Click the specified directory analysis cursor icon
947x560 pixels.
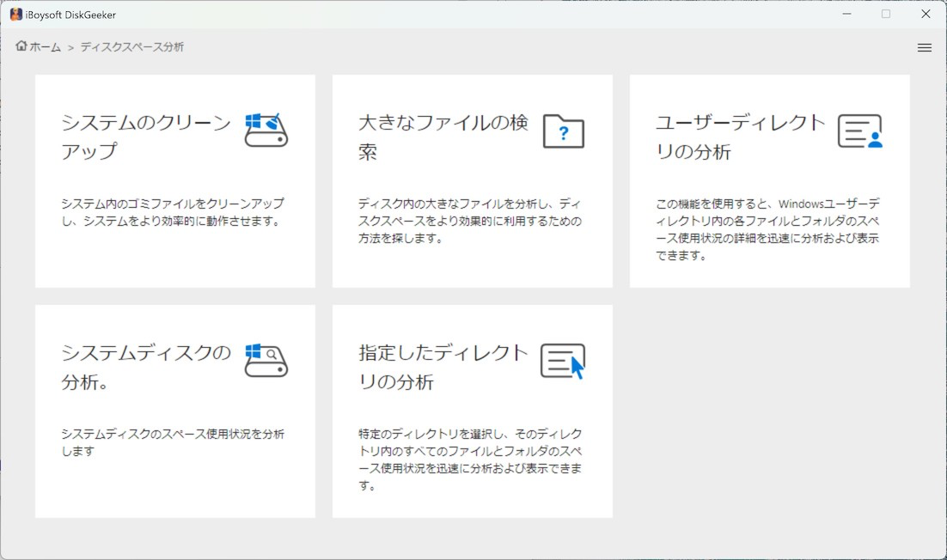click(563, 361)
